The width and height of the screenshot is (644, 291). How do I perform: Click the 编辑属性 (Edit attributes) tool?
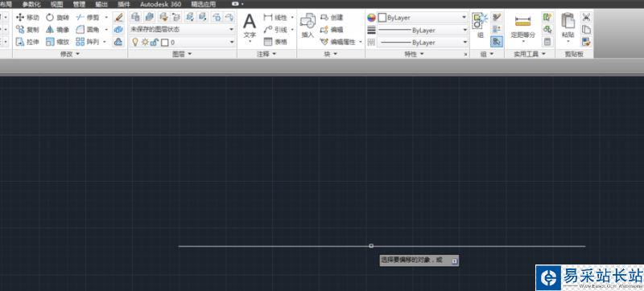click(x=338, y=41)
